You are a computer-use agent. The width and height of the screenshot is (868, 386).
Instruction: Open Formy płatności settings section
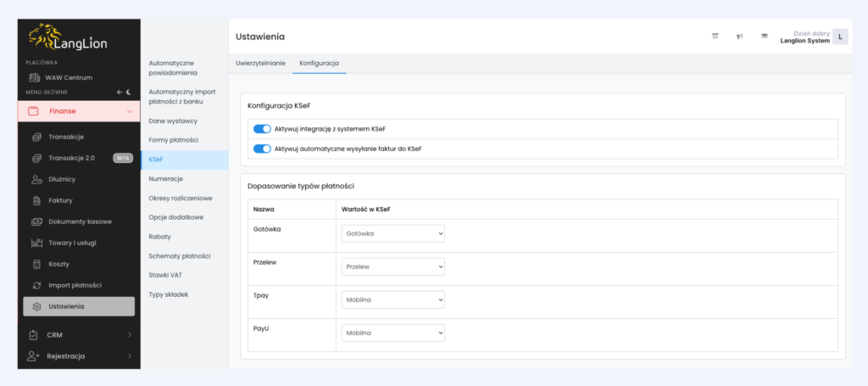(x=173, y=140)
